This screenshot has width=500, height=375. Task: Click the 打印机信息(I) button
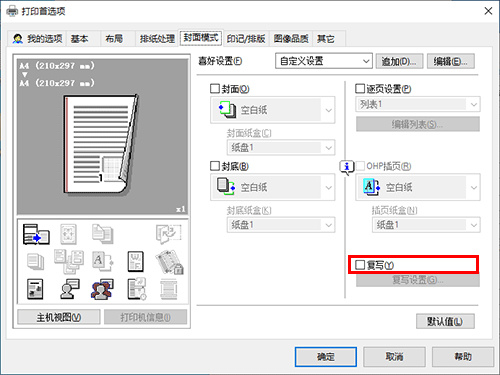[145, 317]
